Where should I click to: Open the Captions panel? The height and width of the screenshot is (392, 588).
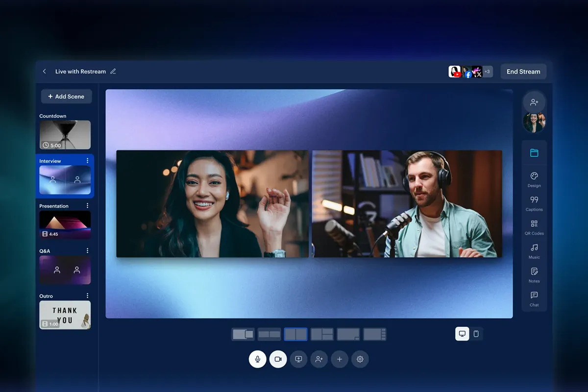534,203
